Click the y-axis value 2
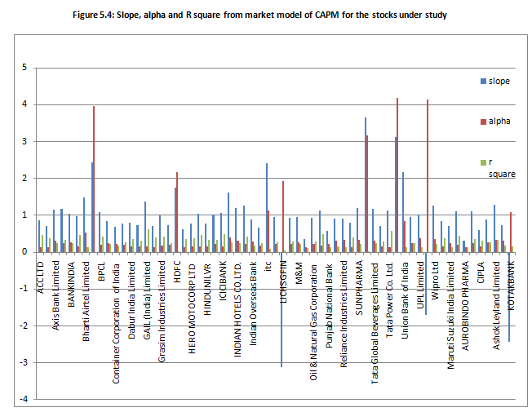 click(x=24, y=178)
